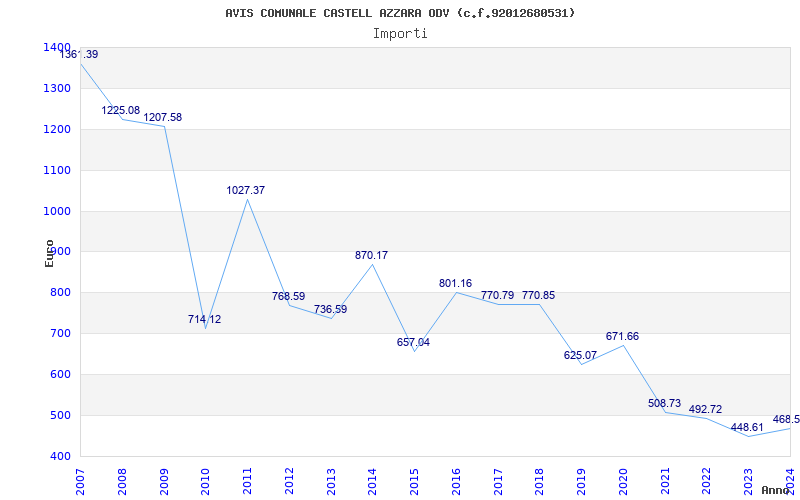The width and height of the screenshot is (800, 500).
Task: Select data label 448.61
Action: [x=747, y=428]
